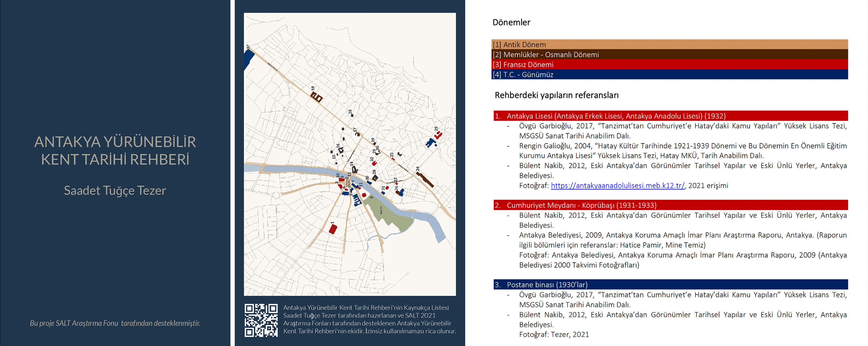Click red building marker number 1
The image size is (868, 346).
[333, 229]
